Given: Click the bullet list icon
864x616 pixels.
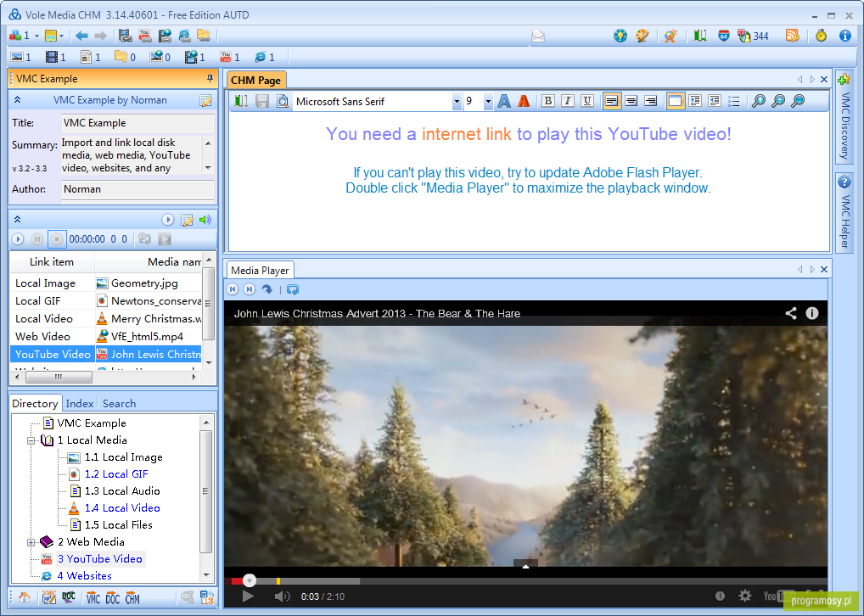Looking at the screenshot, I should pos(734,101).
